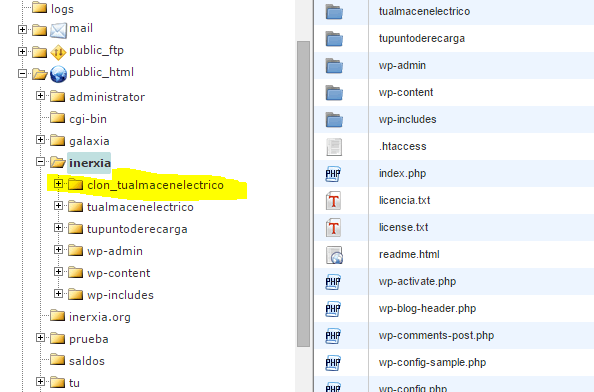The width and height of the screenshot is (594, 392).
Task: Expand the prueba folder node
Action: click(x=40, y=337)
